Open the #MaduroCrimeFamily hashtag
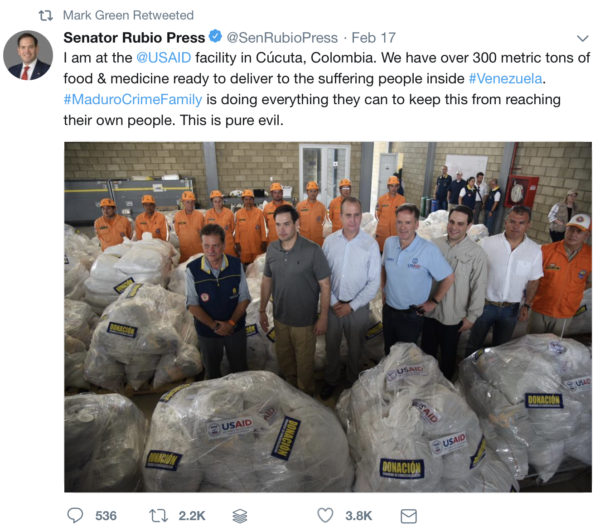Viewport: 600px width, 531px height. click(x=133, y=99)
